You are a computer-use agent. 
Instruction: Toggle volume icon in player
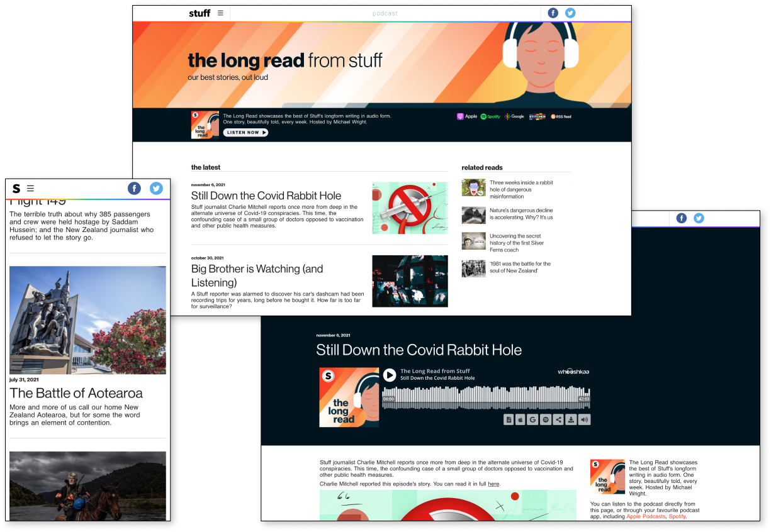(x=585, y=419)
